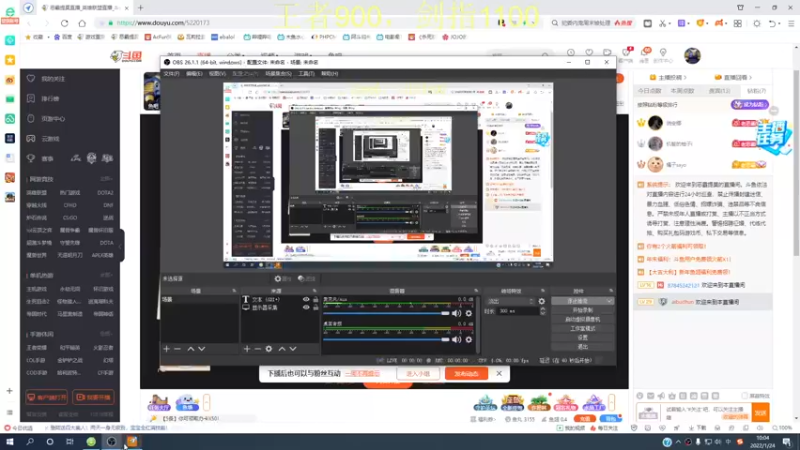Add a scene with the OBS scenes plus button
This screenshot has width=800, height=450.
pyautogui.click(x=166, y=349)
